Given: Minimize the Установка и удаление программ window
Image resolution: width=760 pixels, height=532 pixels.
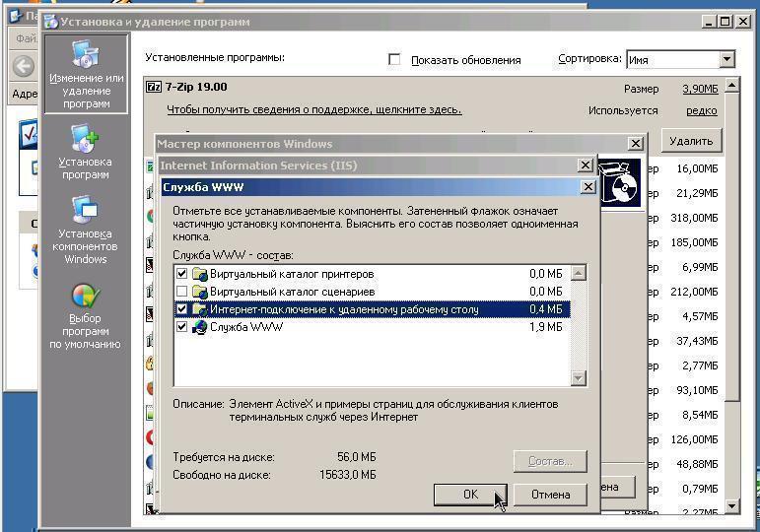Looking at the screenshot, I should tap(709, 22).
